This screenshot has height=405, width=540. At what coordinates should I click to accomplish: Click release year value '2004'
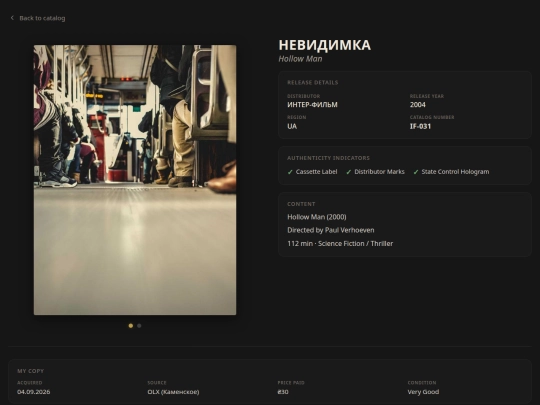[x=418, y=105]
